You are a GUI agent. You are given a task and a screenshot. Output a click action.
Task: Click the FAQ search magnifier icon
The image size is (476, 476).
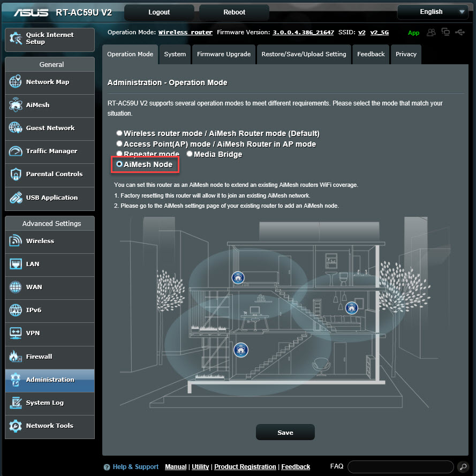point(463,466)
